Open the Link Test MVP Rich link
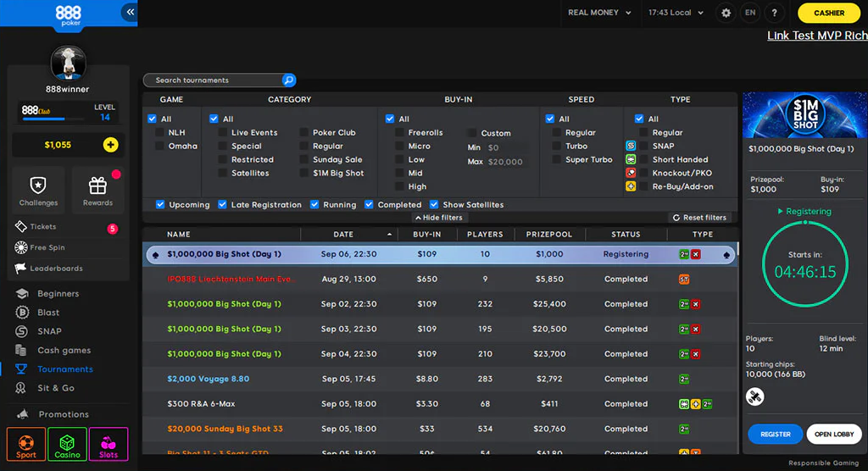This screenshot has width=868, height=471. coord(817,36)
